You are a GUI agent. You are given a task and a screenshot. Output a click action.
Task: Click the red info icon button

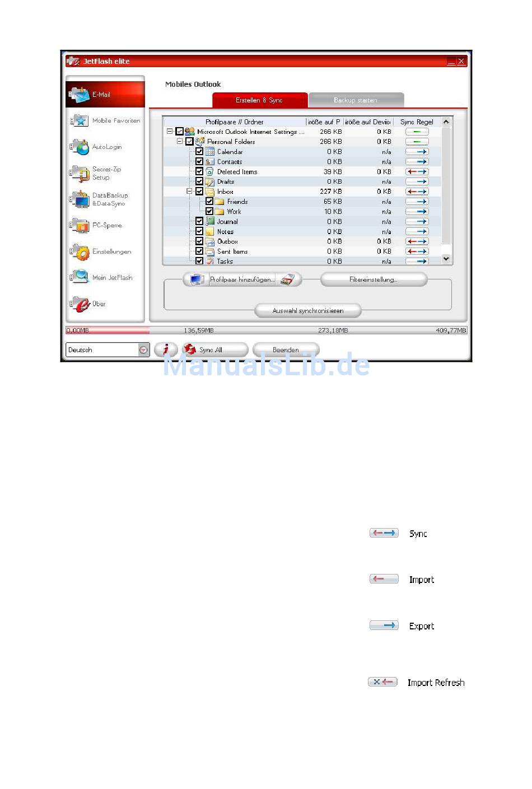166,349
